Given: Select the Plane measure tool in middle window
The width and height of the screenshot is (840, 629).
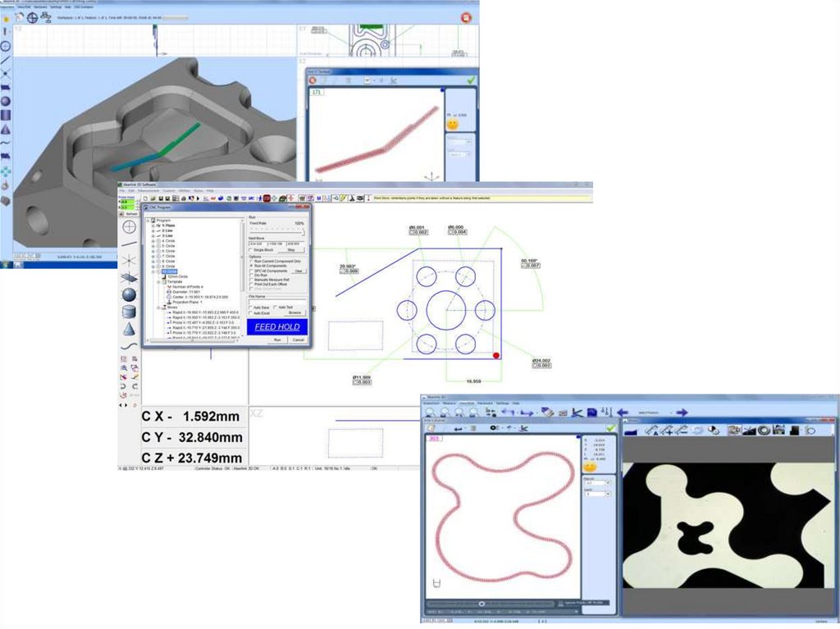Looking at the screenshot, I should (x=129, y=277).
